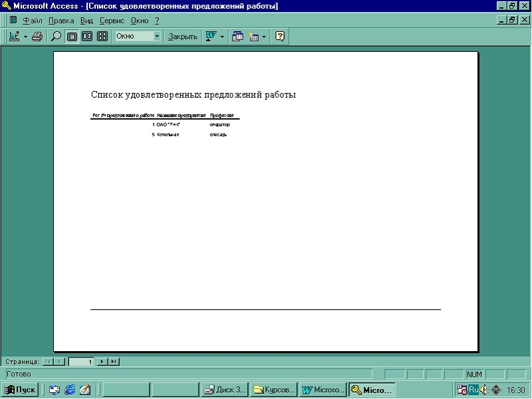The image size is (532, 399).
Task: Go to previous page navigation button
Action: [x=59, y=362]
